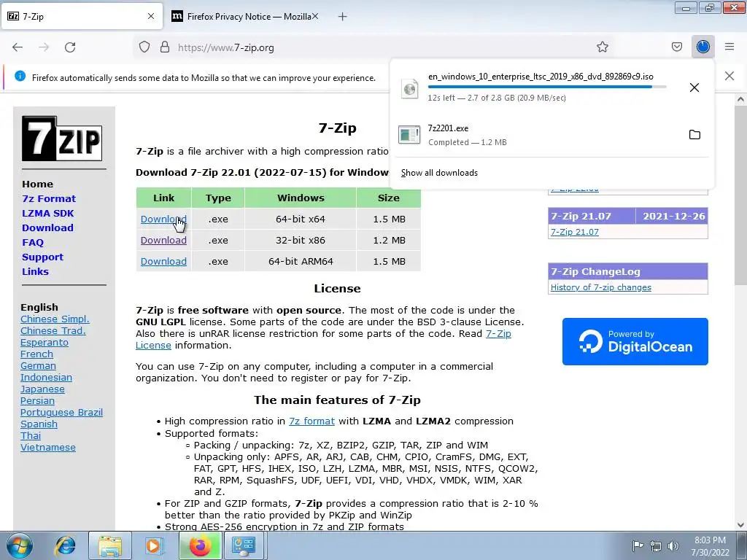The image size is (747, 560).
Task: Click Show all downloads
Action: click(x=439, y=172)
